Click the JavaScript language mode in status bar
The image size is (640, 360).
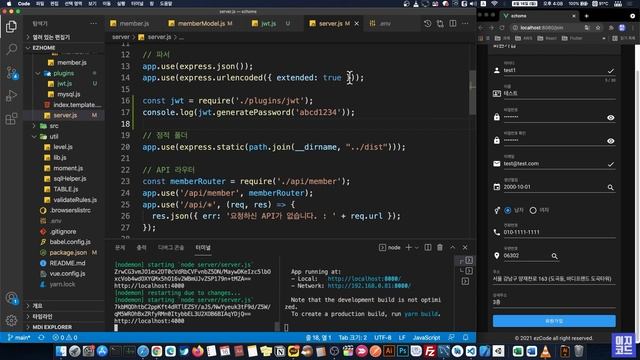tap(427, 338)
